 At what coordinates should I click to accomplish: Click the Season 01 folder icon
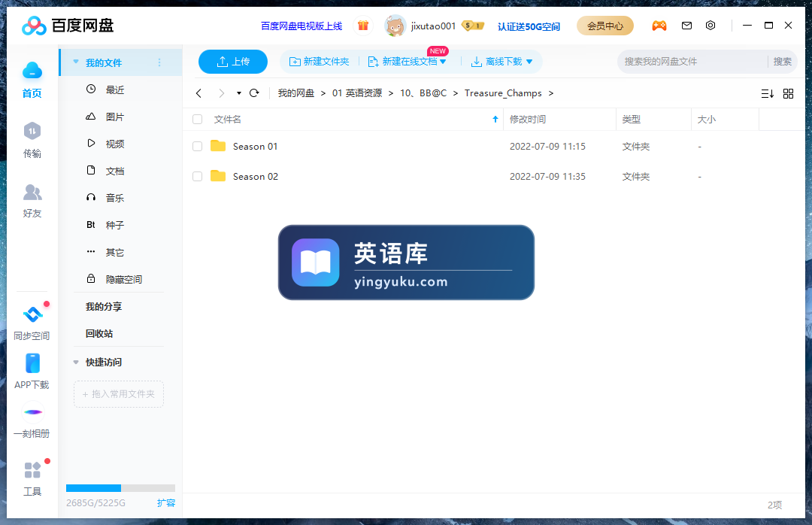218,146
